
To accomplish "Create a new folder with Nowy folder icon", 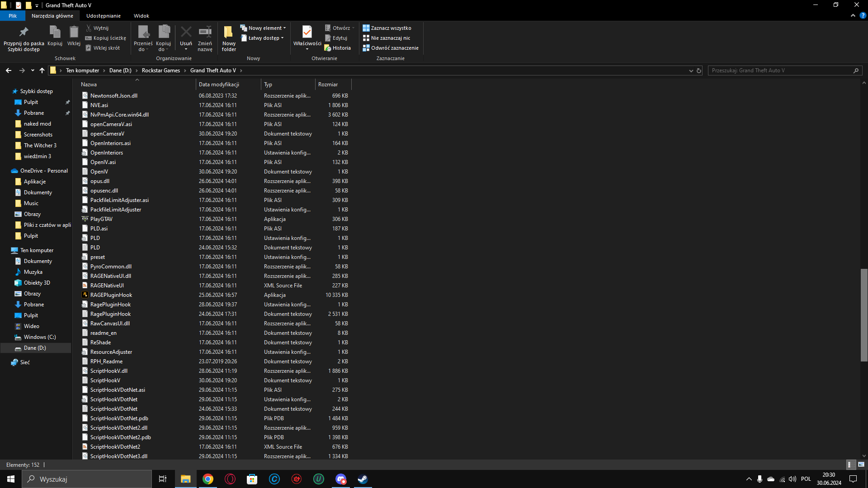I will [229, 33].
